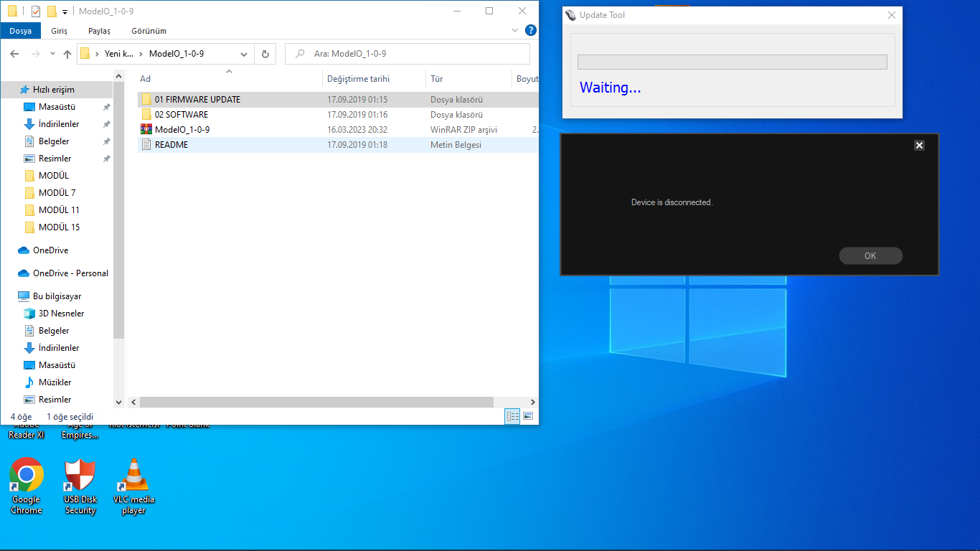
Task: Go up one folder level arrow
Action: [67, 54]
